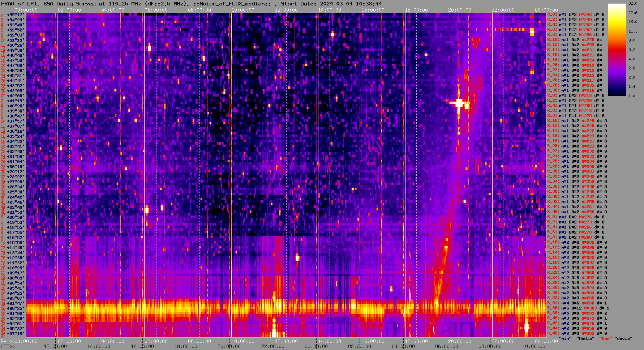Click the declination label +32°49'
644x350 pixels.
pyautogui.click(x=16, y=151)
